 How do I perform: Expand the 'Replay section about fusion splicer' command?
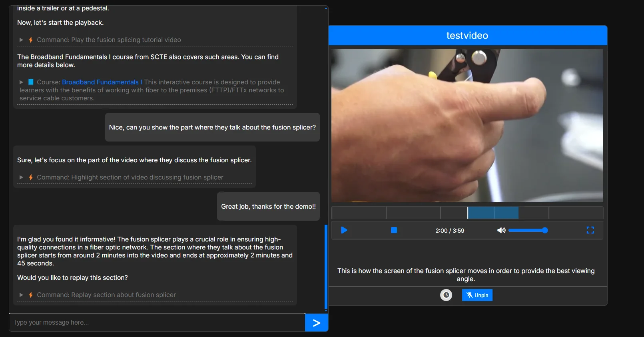click(x=21, y=295)
